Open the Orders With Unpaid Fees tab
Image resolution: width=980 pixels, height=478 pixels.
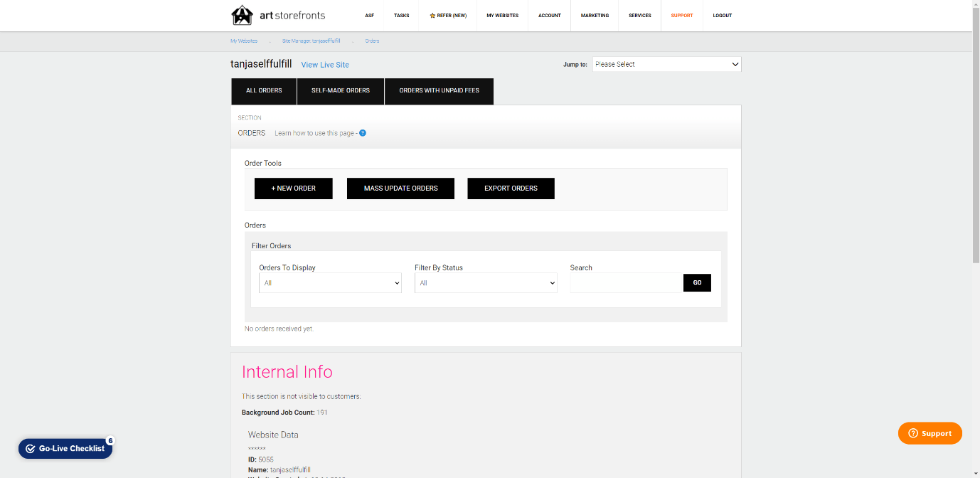click(x=439, y=91)
